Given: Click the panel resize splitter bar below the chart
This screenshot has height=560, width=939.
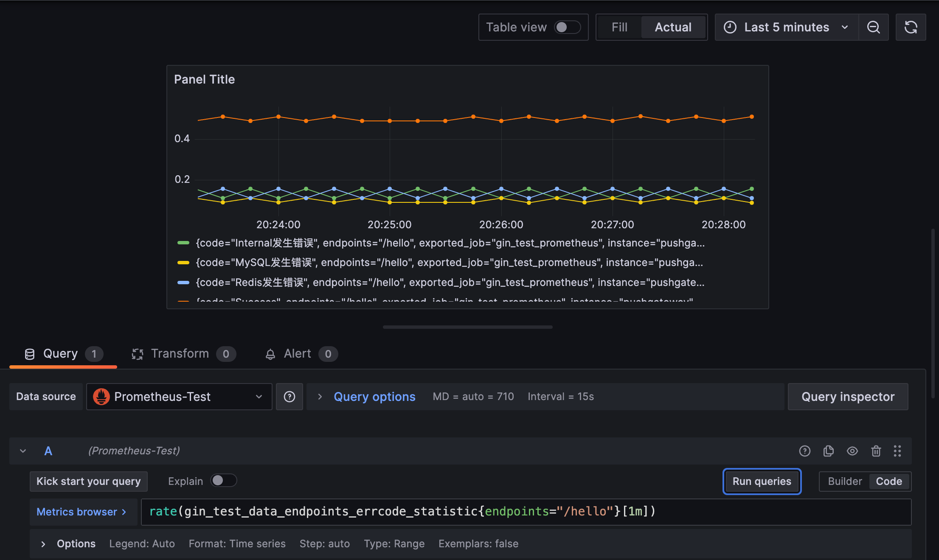Looking at the screenshot, I should [x=467, y=327].
